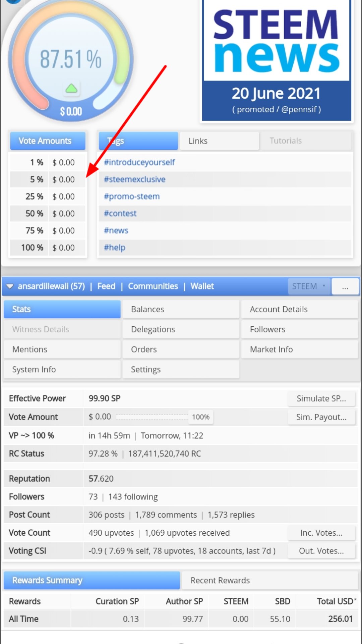
Task: Click the 1 % vote amount row
Action: [x=48, y=163]
